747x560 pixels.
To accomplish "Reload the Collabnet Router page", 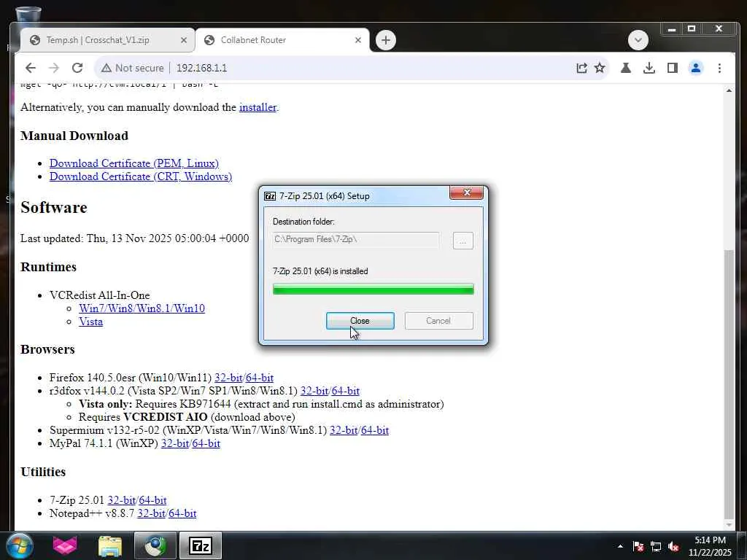I will (77, 68).
